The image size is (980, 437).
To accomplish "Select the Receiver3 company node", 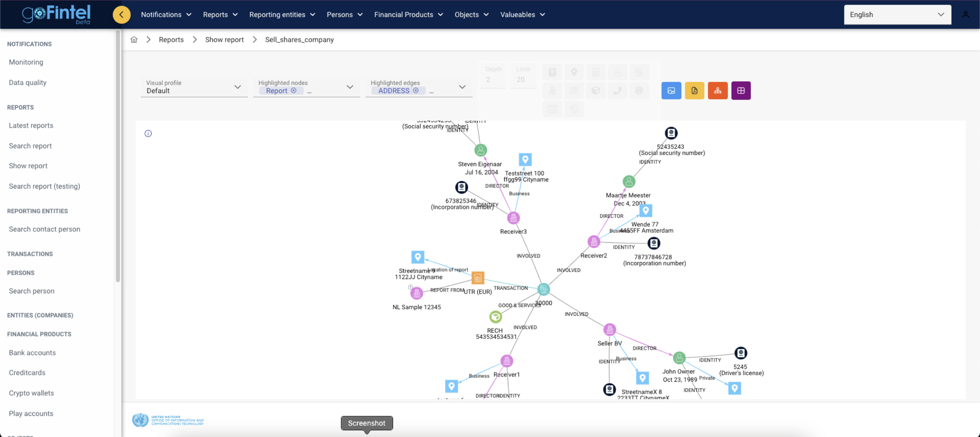I will tap(513, 218).
